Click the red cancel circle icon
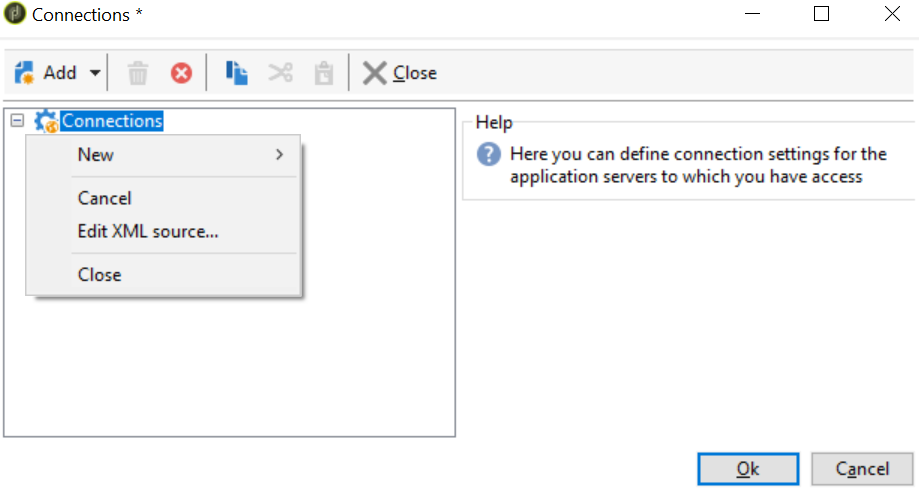Screen dimensions: 919x494 coord(181,73)
